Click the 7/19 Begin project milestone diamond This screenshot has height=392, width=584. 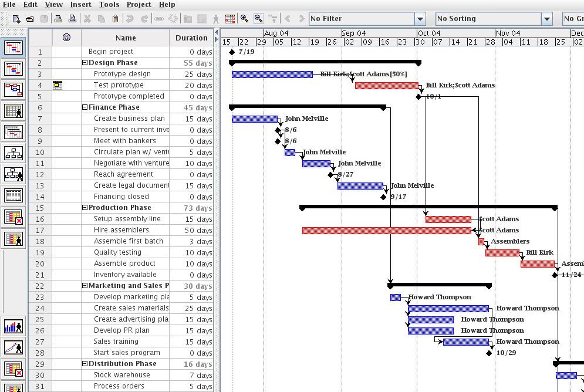(232, 52)
